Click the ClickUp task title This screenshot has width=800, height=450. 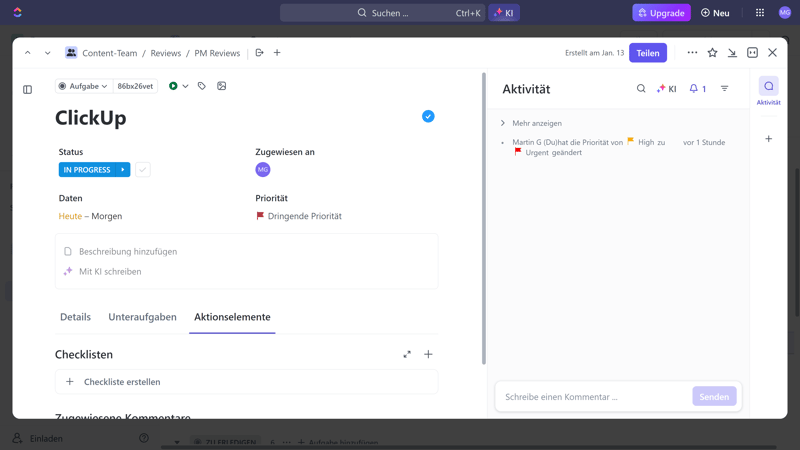[x=91, y=118]
